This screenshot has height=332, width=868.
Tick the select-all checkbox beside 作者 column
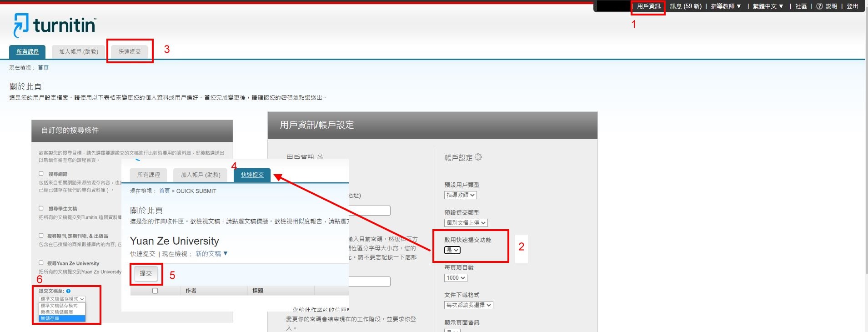[155, 291]
